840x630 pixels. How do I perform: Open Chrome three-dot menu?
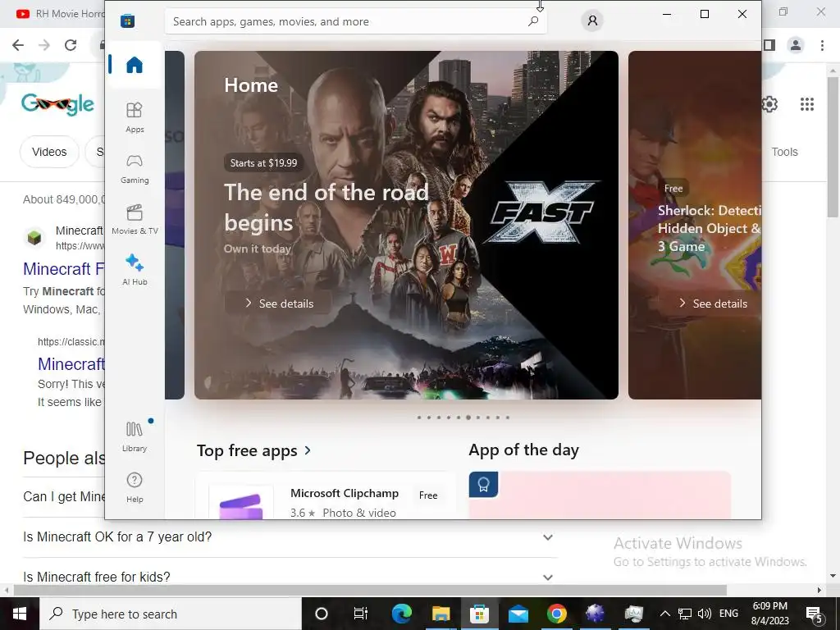coord(822,45)
